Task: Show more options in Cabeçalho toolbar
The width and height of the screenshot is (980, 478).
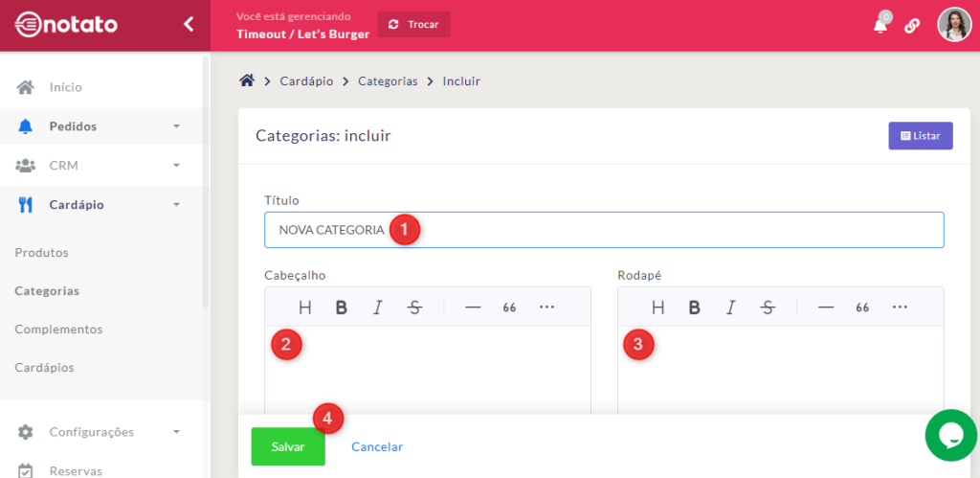Action: coord(546,307)
